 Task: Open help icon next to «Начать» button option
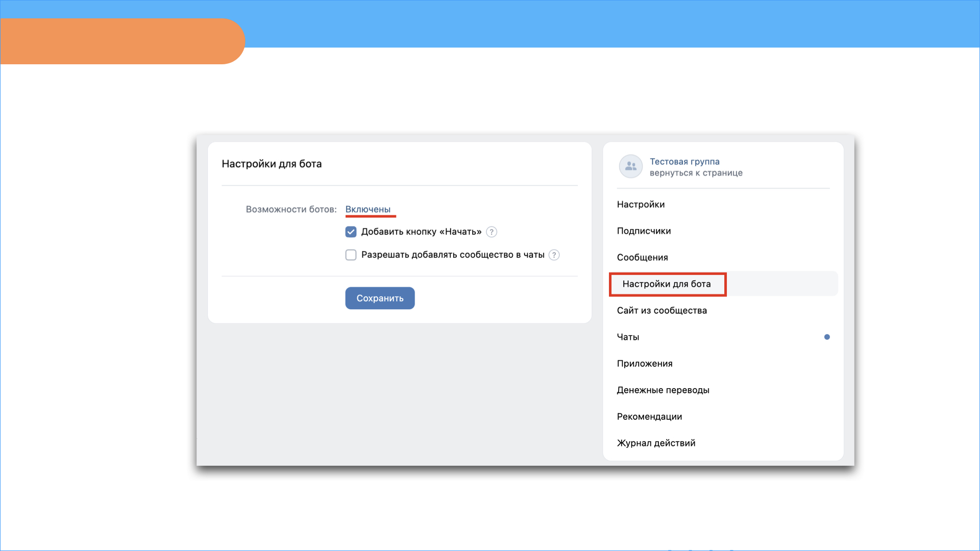[x=492, y=232]
